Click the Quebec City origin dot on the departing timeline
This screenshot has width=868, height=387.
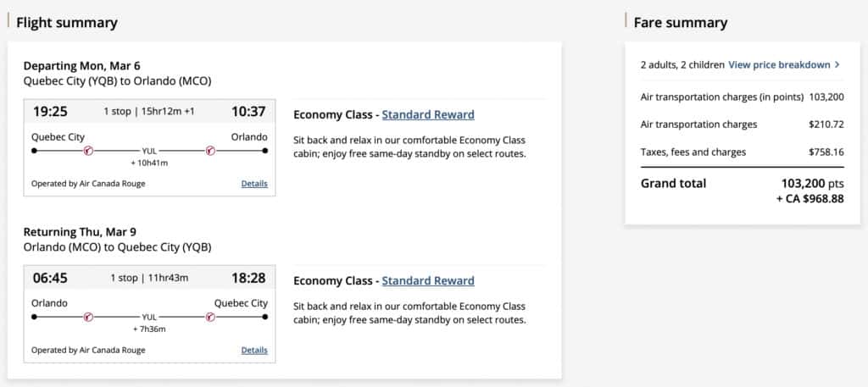click(34, 151)
